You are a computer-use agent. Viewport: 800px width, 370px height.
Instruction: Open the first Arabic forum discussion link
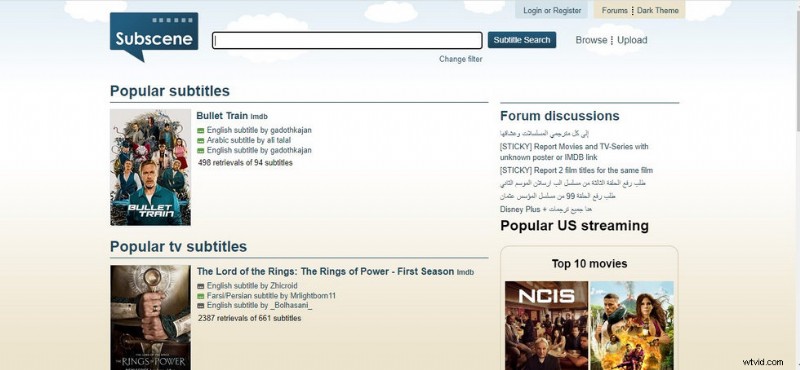[x=544, y=134]
